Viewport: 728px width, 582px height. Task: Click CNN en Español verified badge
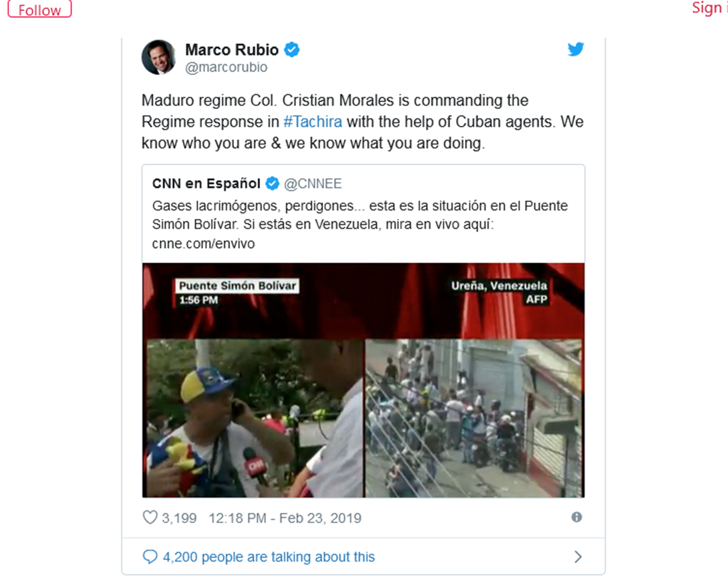[x=272, y=183]
